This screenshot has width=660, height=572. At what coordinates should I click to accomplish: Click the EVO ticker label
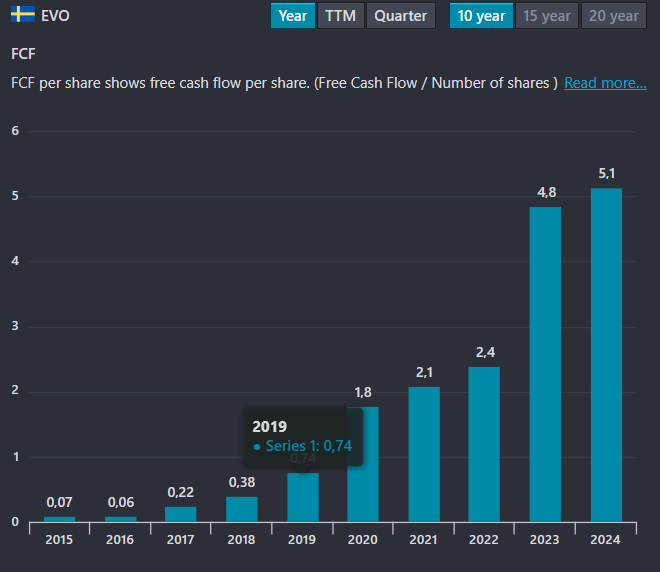tap(55, 16)
